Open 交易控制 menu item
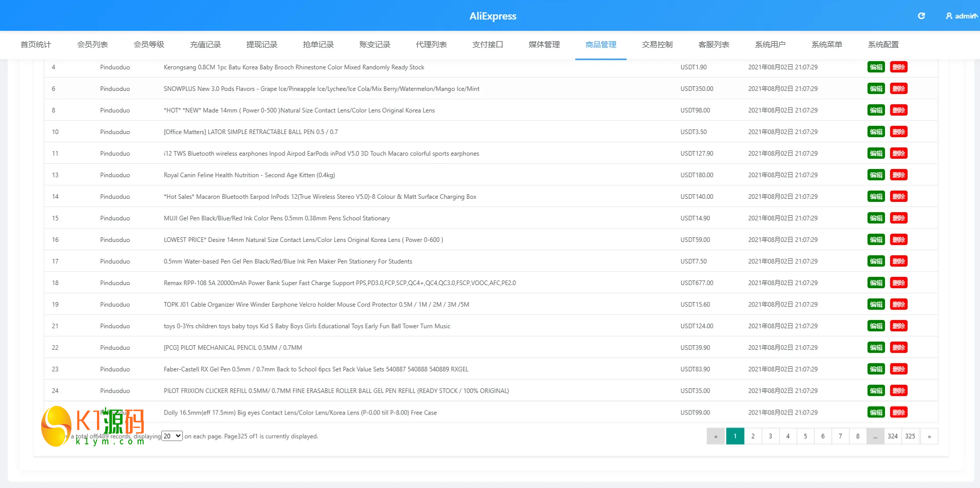Image resolution: width=980 pixels, height=488 pixels. click(x=657, y=45)
